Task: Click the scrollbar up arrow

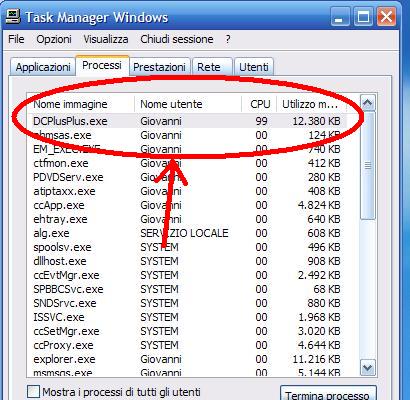Action: coord(367,103)
